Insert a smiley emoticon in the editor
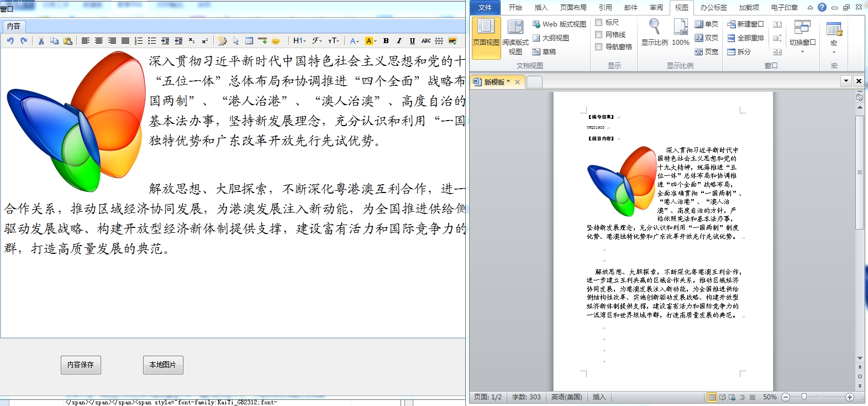Viewport: 868px width, 406px height. pyautogui.click(x=276, y=41)
